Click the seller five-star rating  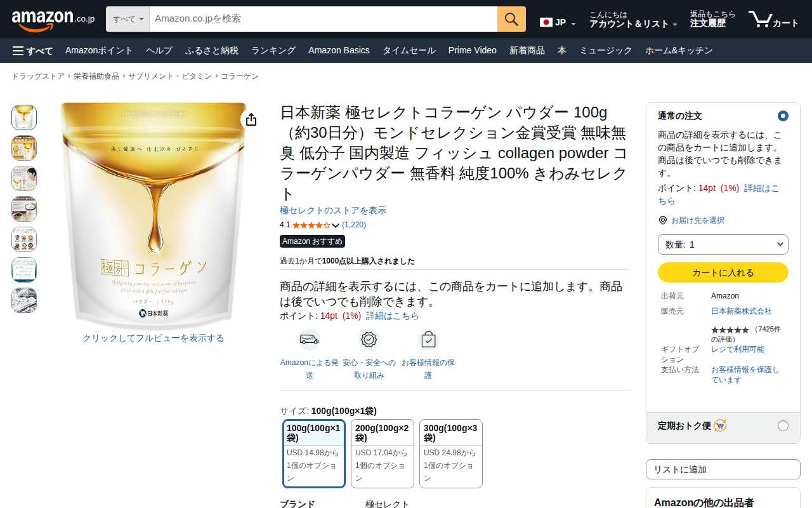point(730,330)
